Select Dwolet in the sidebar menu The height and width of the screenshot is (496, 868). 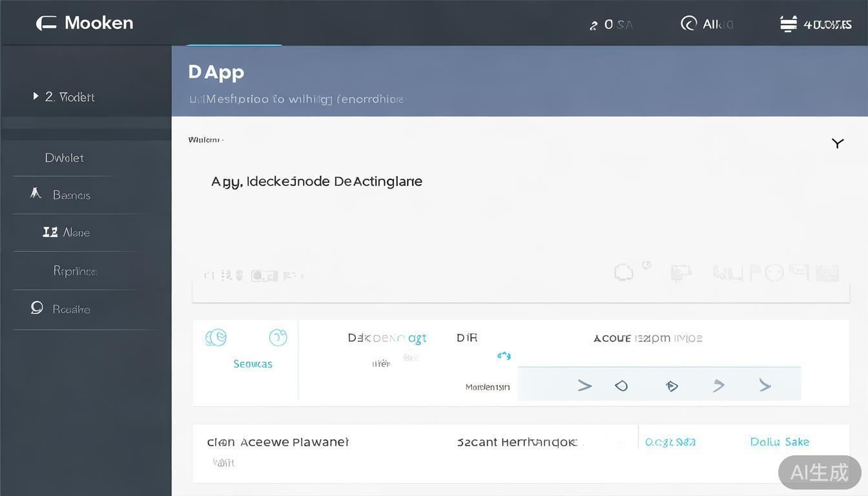coord(65,158)
